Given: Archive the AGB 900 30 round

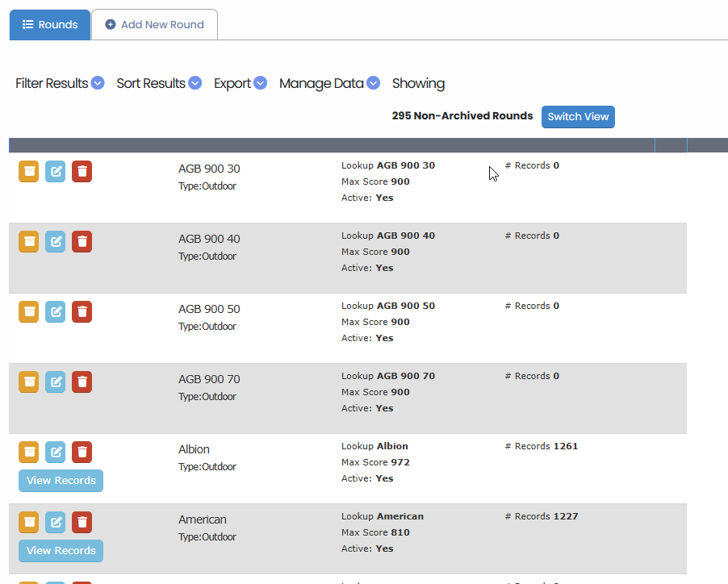Looking at the screenshot, I should [x=29, y=172].
